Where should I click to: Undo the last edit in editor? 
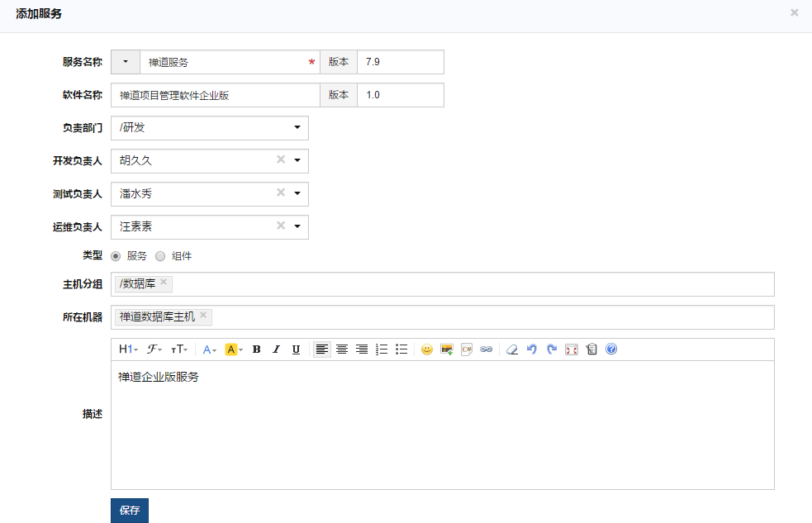point(532,349)
